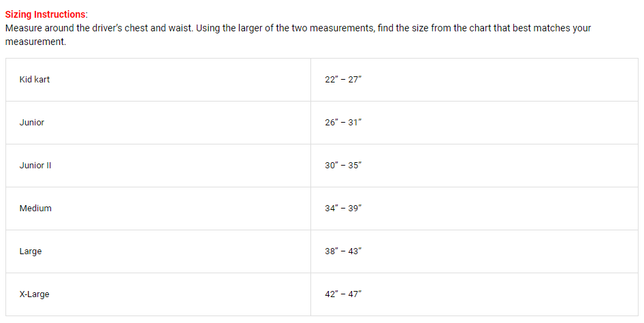Image resolution: width=644 pixels, height=323 pixels.
Task: Click the Medium size label
Action: click(35, 209)
